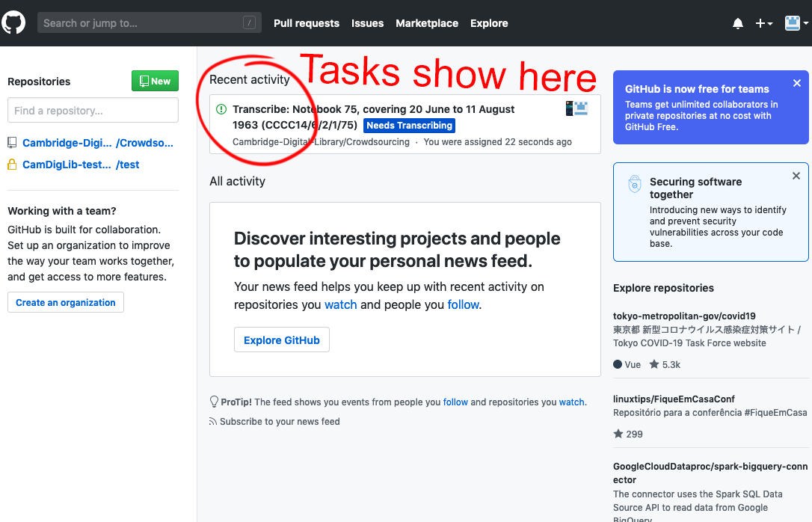
Task: Click the Needs Transcribing label
Action: [409, 126]
